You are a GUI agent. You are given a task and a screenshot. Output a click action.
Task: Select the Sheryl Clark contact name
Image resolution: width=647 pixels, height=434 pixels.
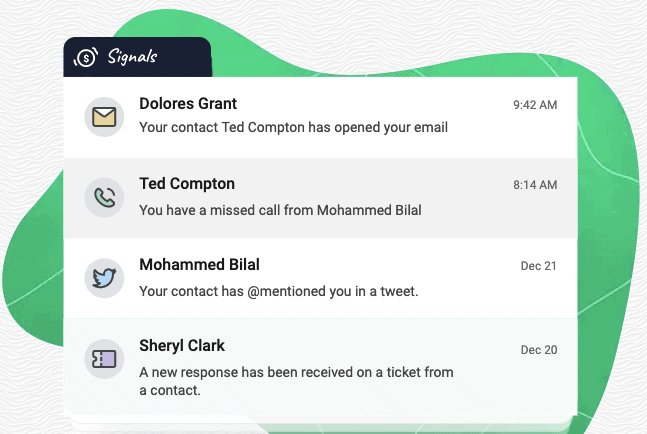coord(182,346)
